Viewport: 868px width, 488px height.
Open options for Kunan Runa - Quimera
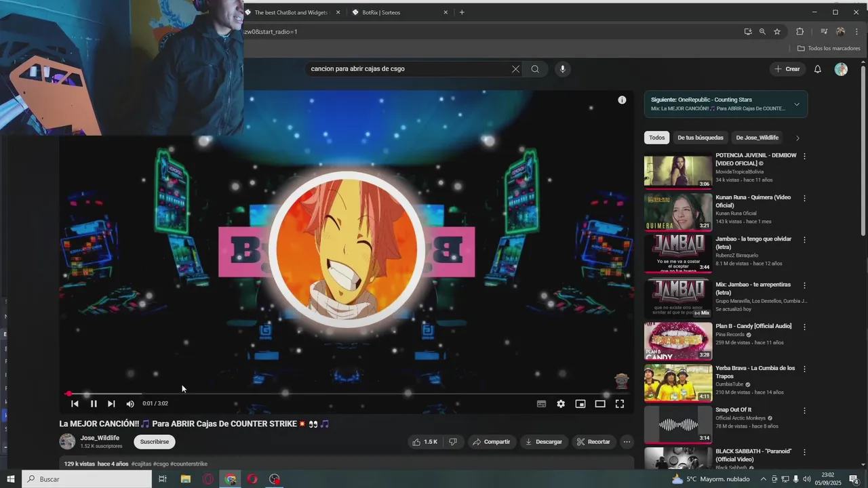[x=805, y=198]
